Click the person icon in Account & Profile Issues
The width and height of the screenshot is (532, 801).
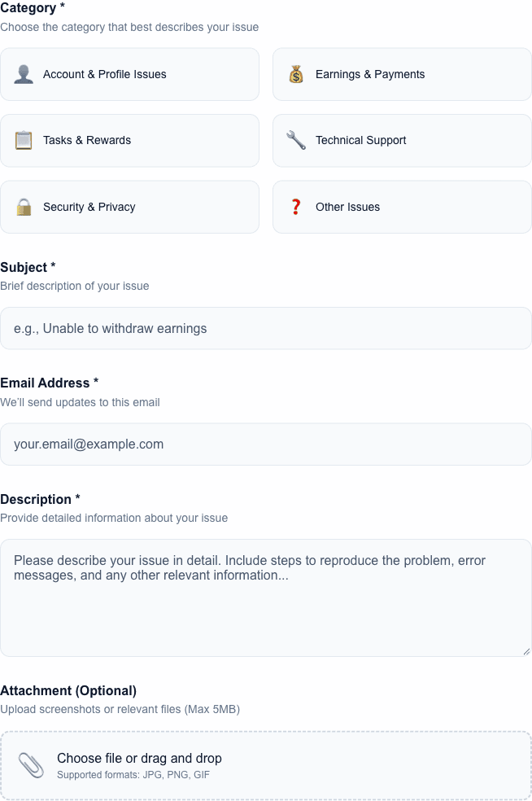(x=24, y=74)
